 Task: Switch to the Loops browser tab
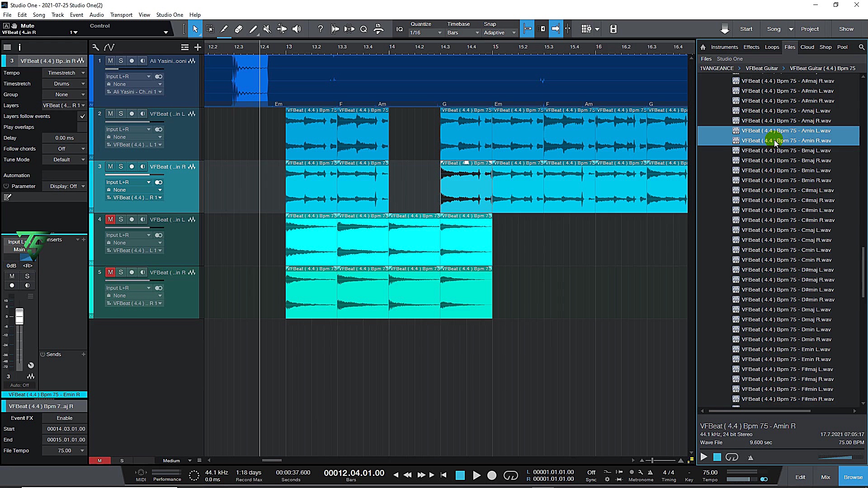(x=772, y=47)
